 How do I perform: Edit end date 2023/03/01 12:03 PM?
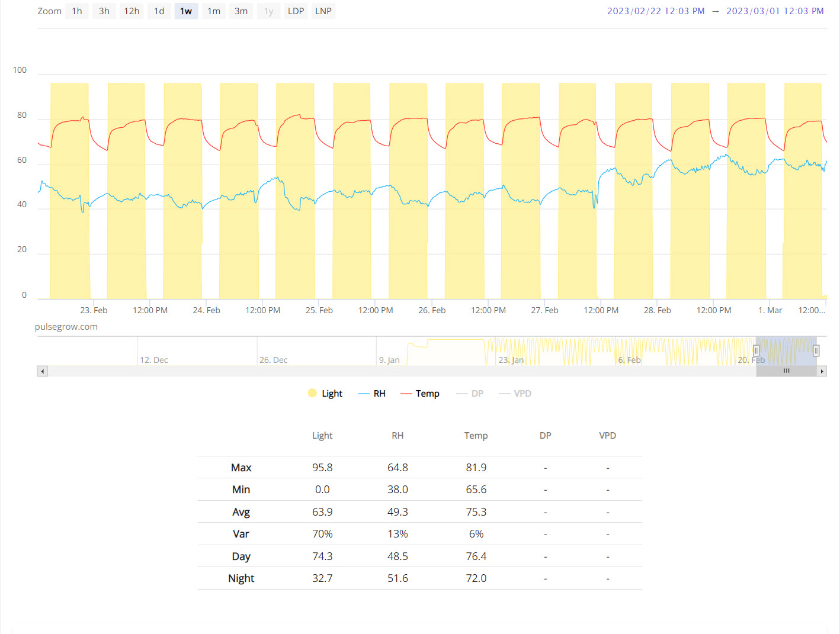775,11
